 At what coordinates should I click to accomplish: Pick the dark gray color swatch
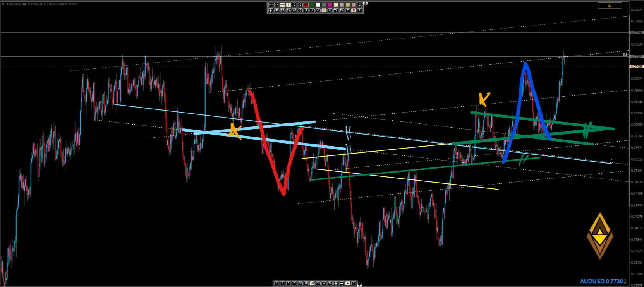pos(324,5)
